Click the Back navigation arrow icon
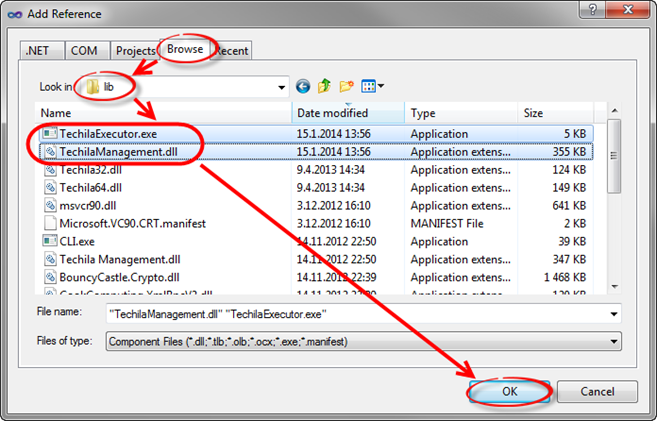 (x=303, y=87)
